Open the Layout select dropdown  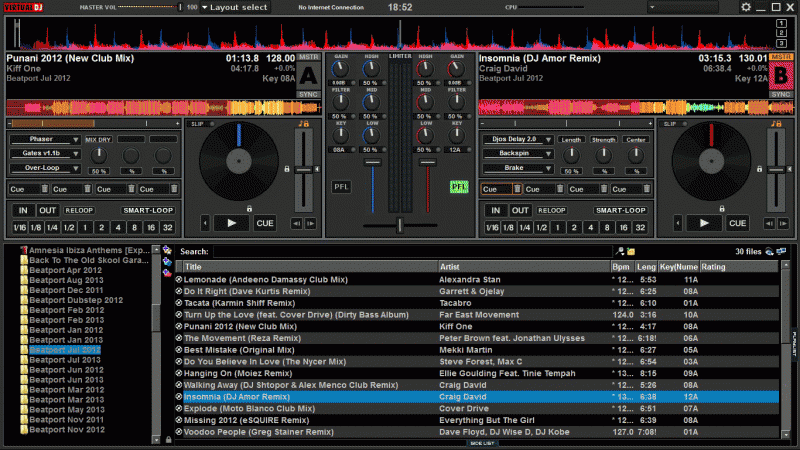coord(235,7)
